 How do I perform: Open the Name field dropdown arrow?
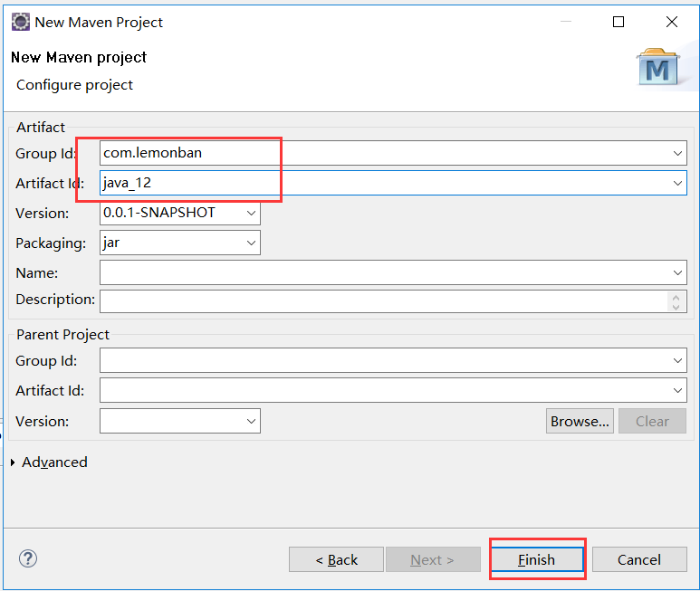point(678,272)
